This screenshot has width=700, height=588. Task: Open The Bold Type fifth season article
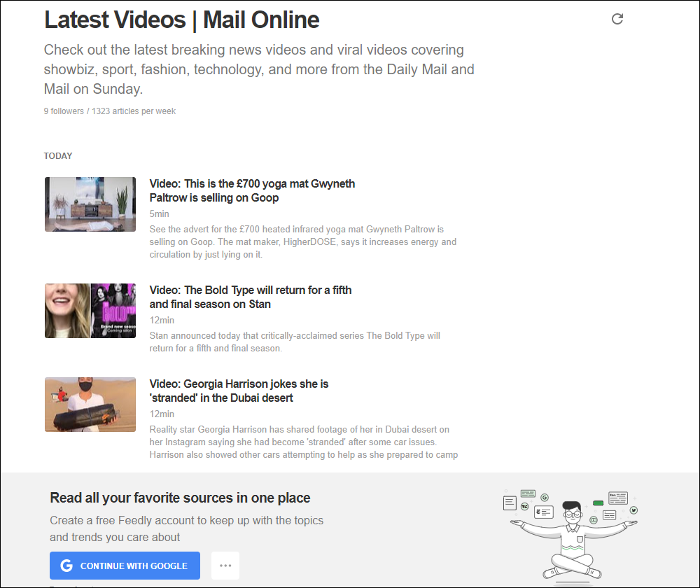(x=251, y=297)
